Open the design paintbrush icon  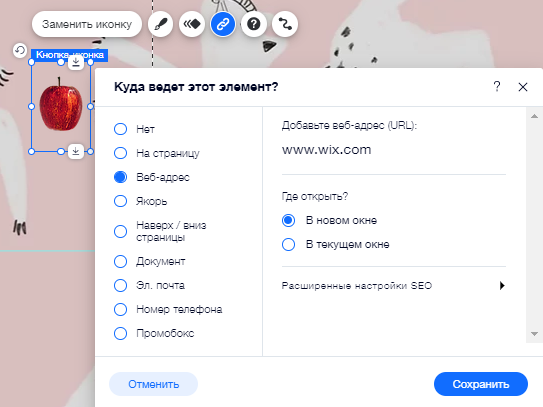click(160, 24)
